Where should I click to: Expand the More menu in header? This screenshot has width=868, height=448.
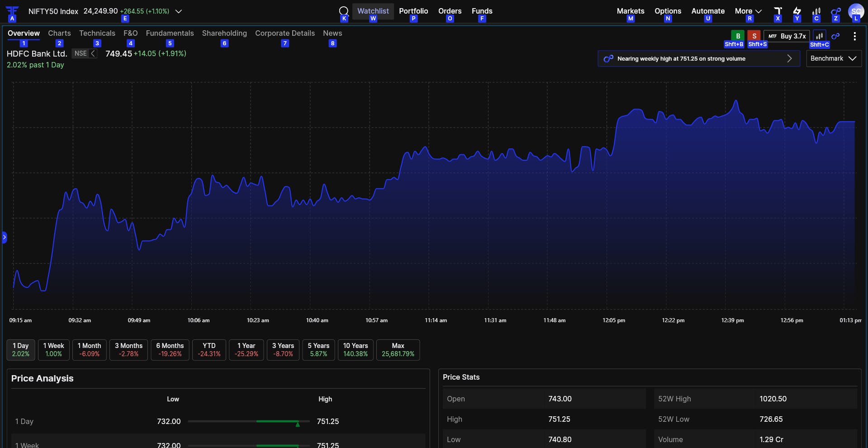coord(748,11)
